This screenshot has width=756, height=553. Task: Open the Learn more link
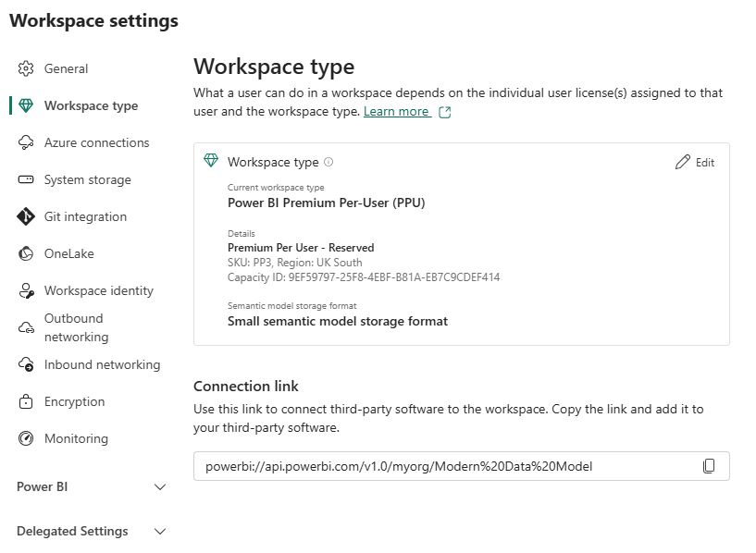400,110
